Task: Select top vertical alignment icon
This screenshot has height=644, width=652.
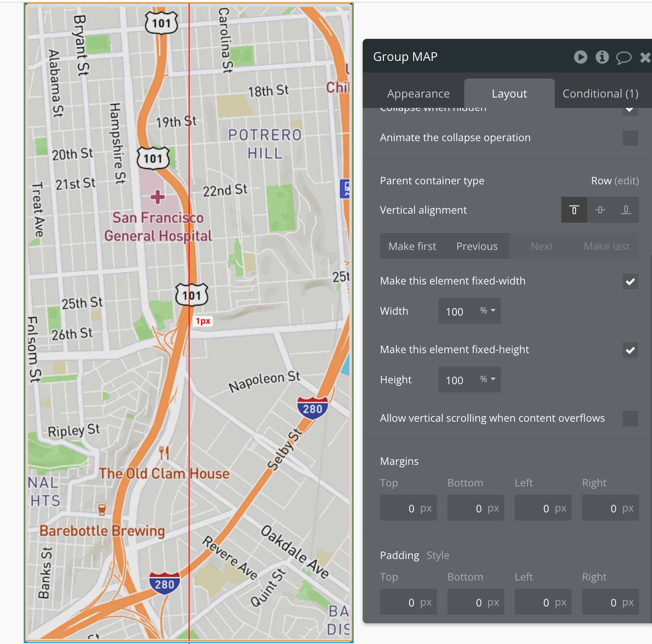Action: [x=574, y=210]
